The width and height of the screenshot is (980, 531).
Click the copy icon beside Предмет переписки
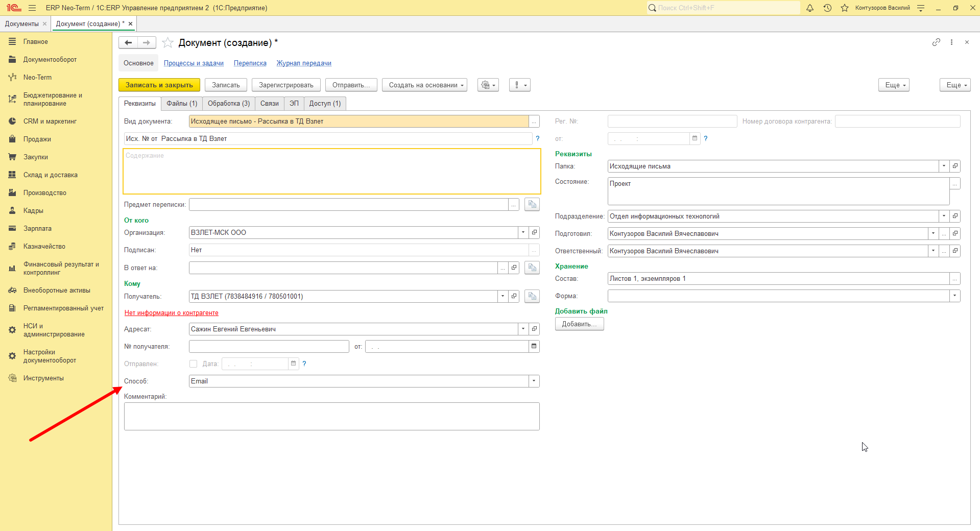[x=532, y=204]
